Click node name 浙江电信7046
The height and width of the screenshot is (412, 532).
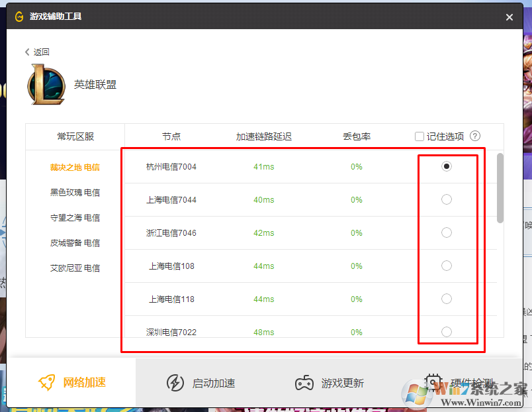171,233
